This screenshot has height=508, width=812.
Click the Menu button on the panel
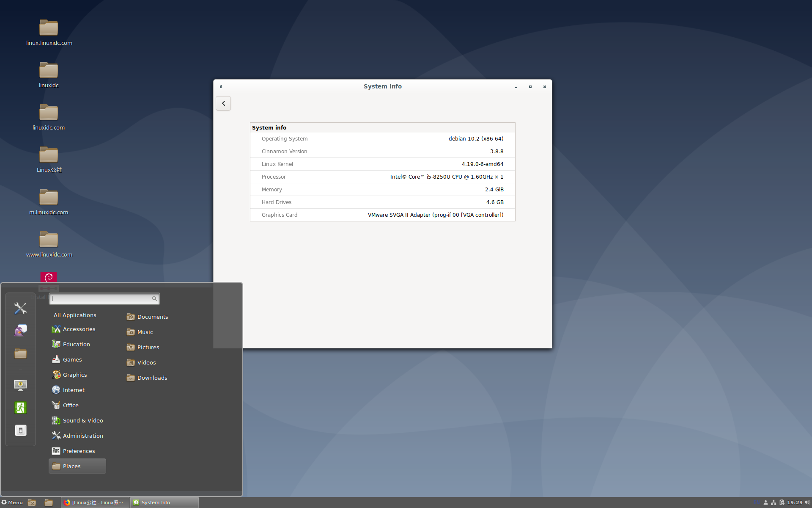[12, 502]
